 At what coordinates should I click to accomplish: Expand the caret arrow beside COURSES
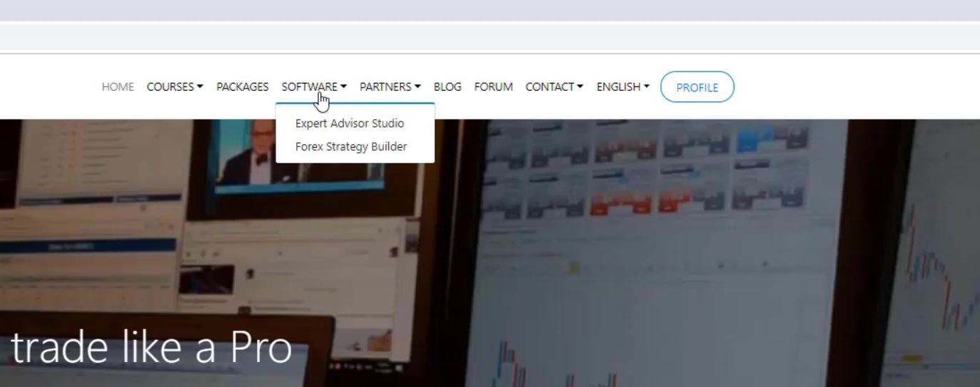[x=200, y=87]
